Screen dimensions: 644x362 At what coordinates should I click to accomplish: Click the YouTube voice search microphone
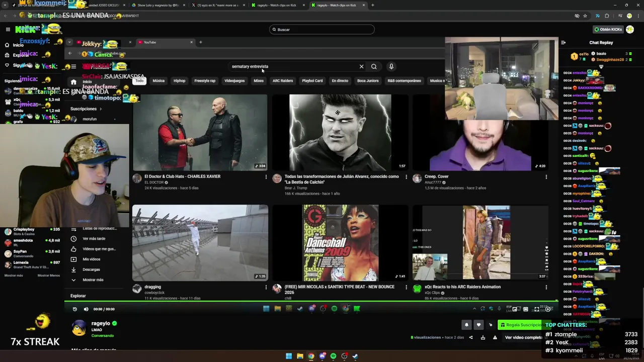[x=391, y=66]
